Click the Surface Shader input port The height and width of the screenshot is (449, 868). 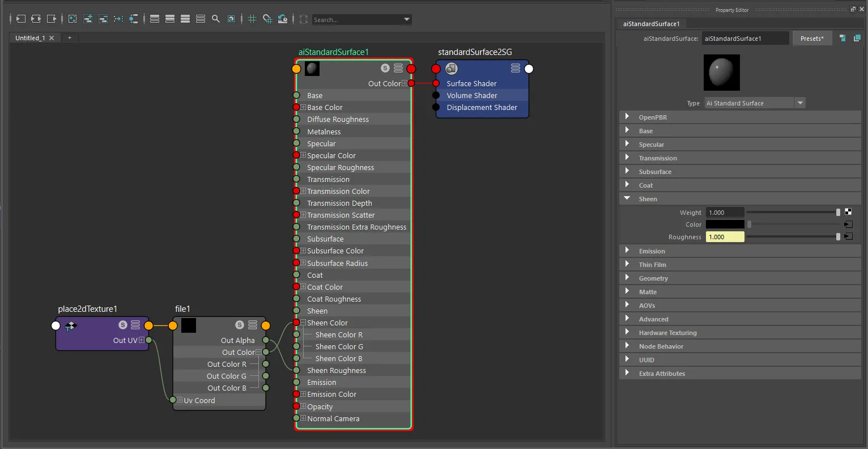436,83
